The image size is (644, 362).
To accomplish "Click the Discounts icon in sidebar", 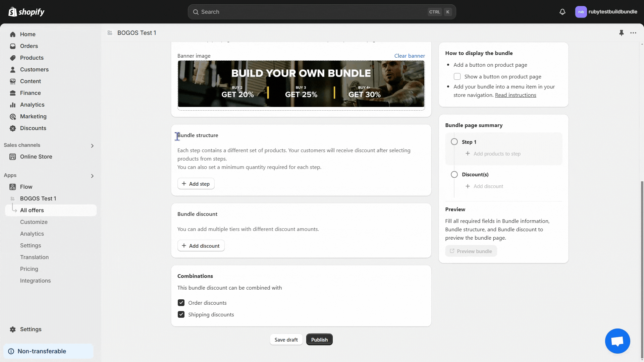I will 13,128.
